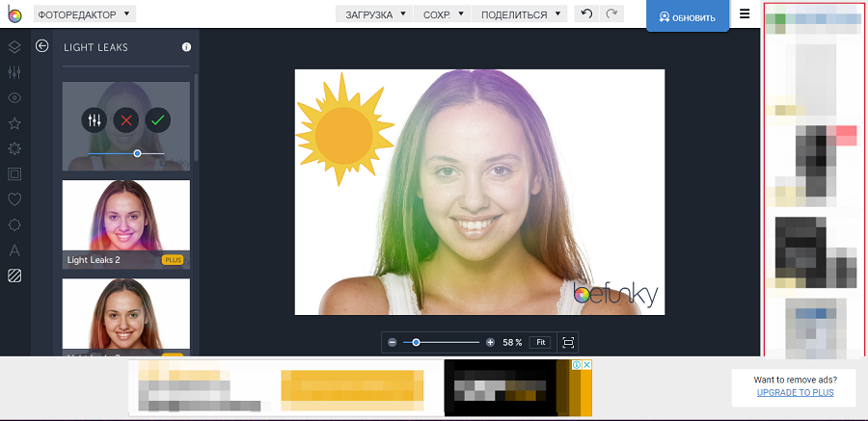Image resolution: width=868 pixels, height=421 pixels.
Task: Click the BeFunky logo icon
Action: coord(14,13)
